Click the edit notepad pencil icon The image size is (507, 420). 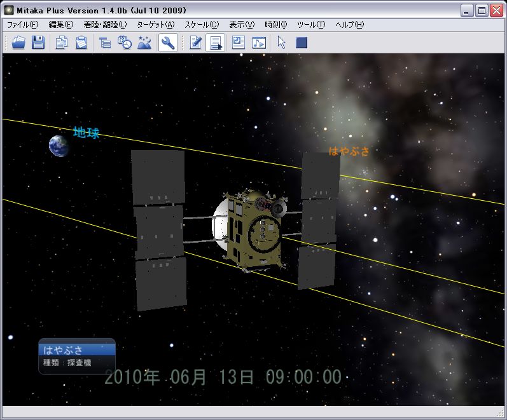(196, 43)
